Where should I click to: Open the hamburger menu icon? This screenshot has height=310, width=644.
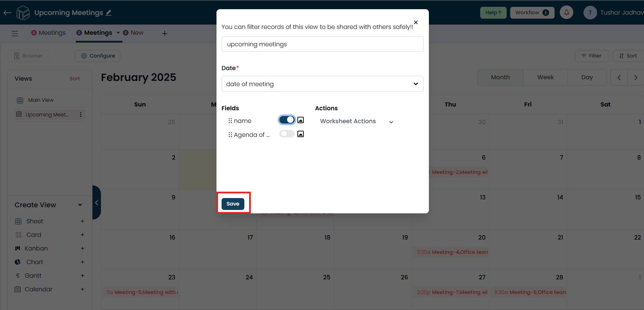pyautogui.click(x=15, y=33)
